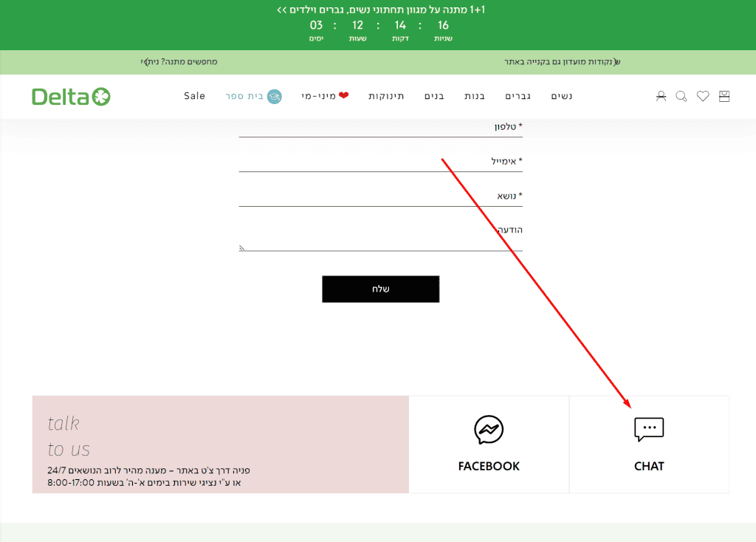
Task: Open the Sale menu item
Action: click(195, 96)
